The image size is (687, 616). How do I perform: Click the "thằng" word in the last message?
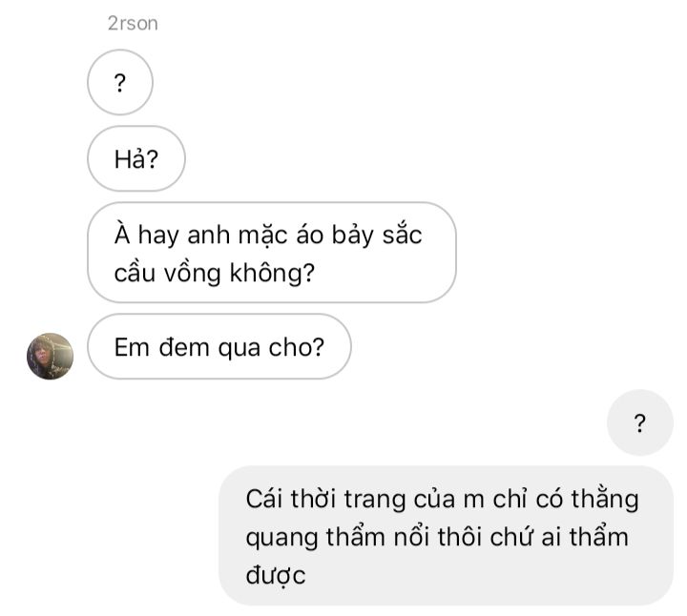pos(605,499)
